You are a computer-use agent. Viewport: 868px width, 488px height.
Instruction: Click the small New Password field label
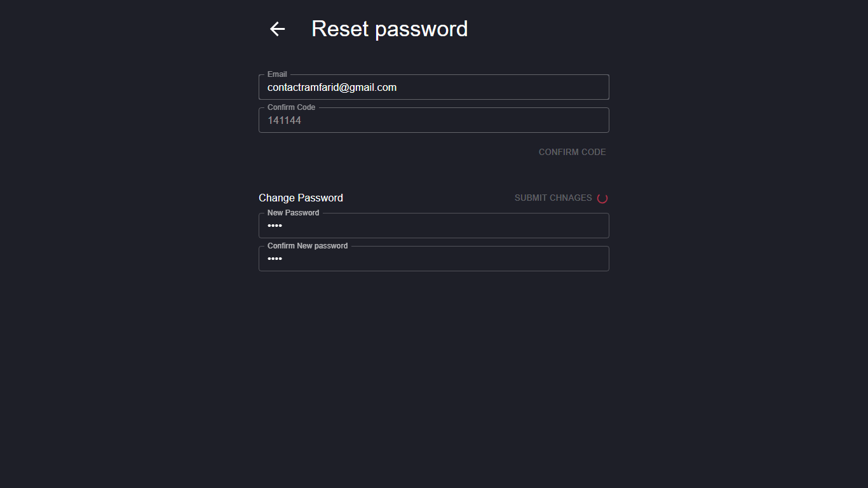pyautogui.click(x=293, y=213)
